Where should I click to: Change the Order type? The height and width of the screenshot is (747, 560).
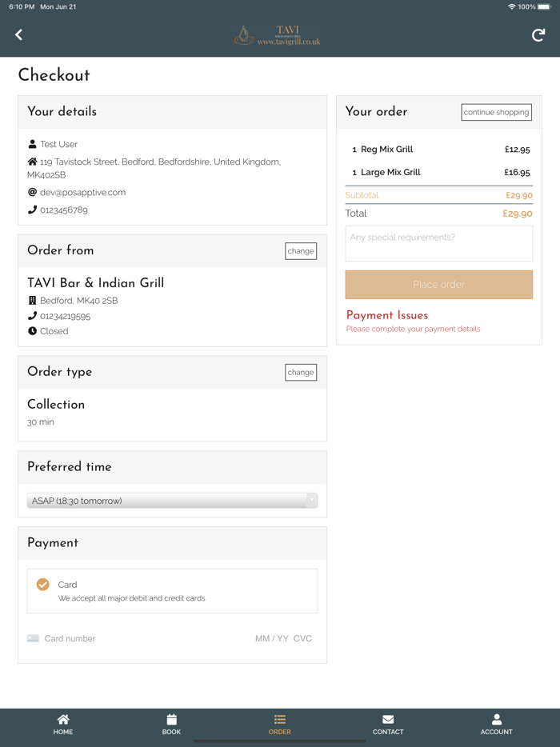[301, 373]
